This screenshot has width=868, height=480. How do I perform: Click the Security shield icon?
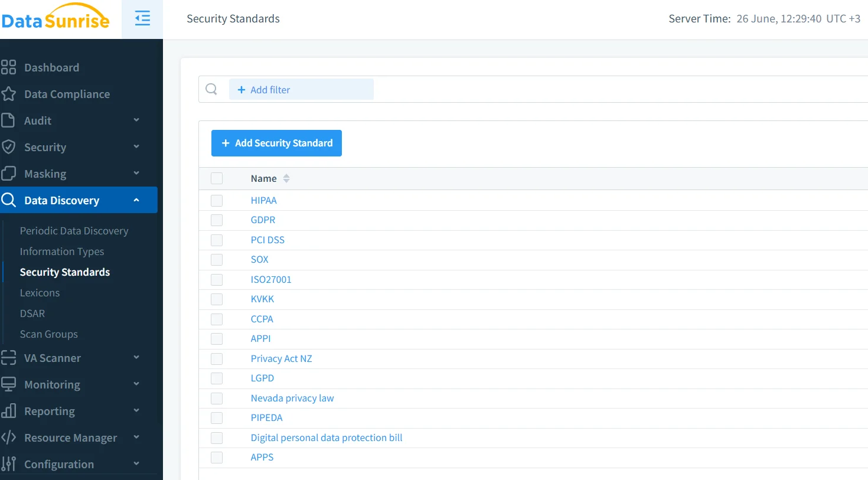tap(8, 147)
